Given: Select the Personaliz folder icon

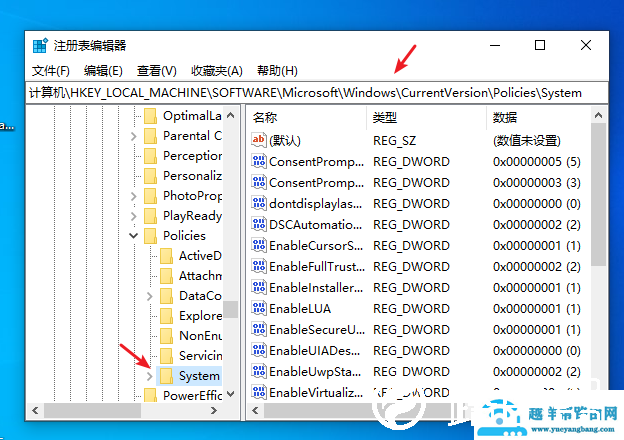Looking at the screenshot, I should (150, 176).
